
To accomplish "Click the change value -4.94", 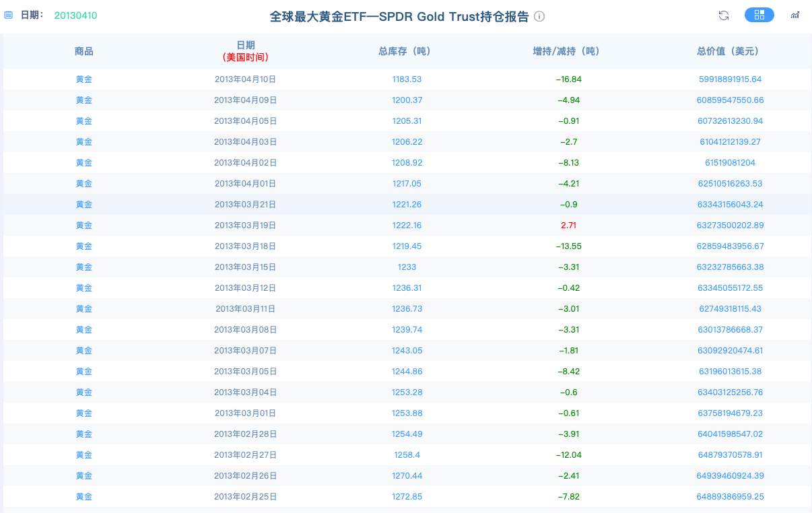I will point(568,100).
